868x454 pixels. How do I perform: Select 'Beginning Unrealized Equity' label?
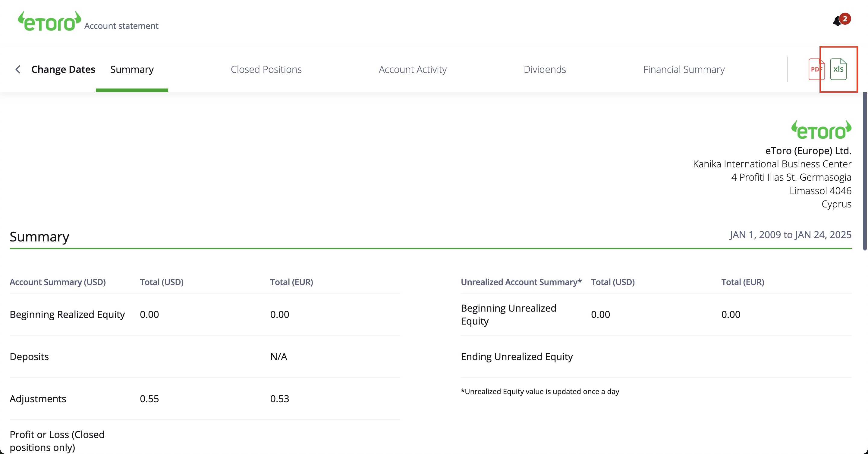tap(508, 314)
